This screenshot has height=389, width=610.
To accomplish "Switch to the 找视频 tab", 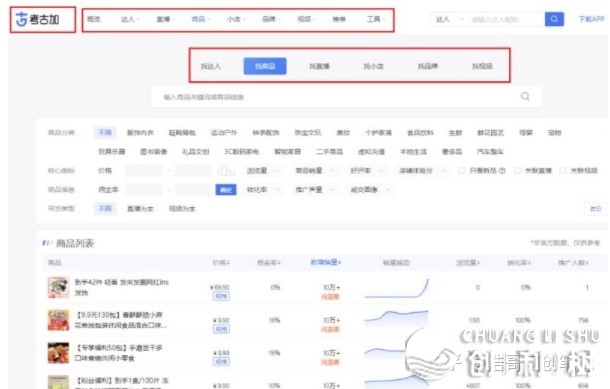I will click(482, 66).
